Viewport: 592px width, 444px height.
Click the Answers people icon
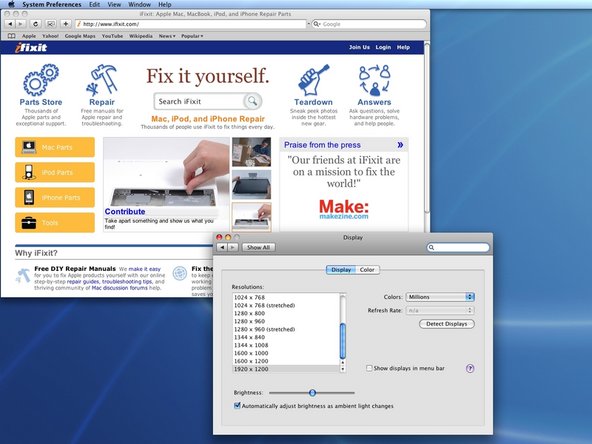374,80
